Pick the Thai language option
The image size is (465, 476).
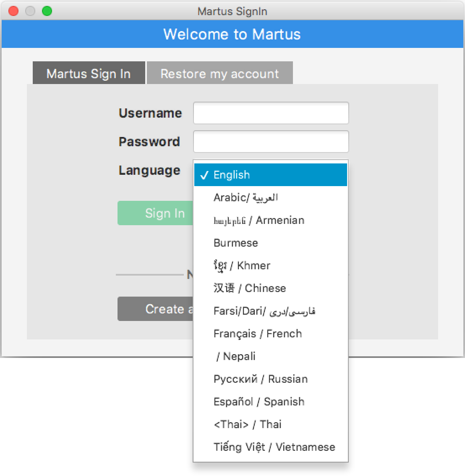(x=271, y=424)
